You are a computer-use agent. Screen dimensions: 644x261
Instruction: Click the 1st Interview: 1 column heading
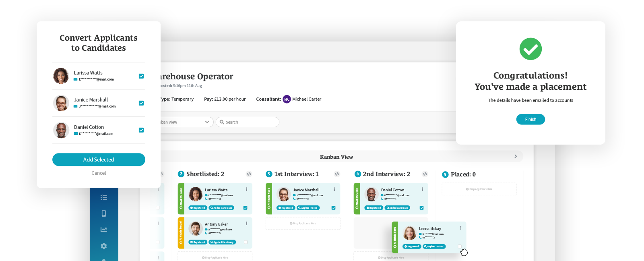(297, 174)
